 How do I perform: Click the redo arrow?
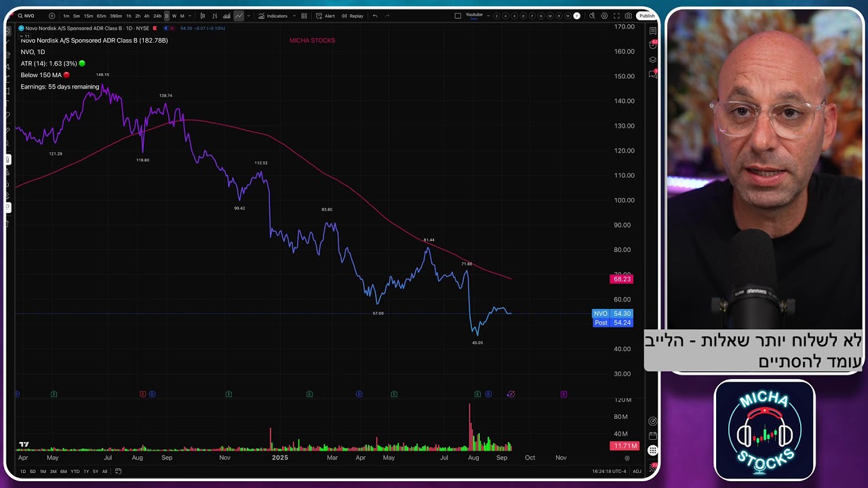[x=387, y=16]
